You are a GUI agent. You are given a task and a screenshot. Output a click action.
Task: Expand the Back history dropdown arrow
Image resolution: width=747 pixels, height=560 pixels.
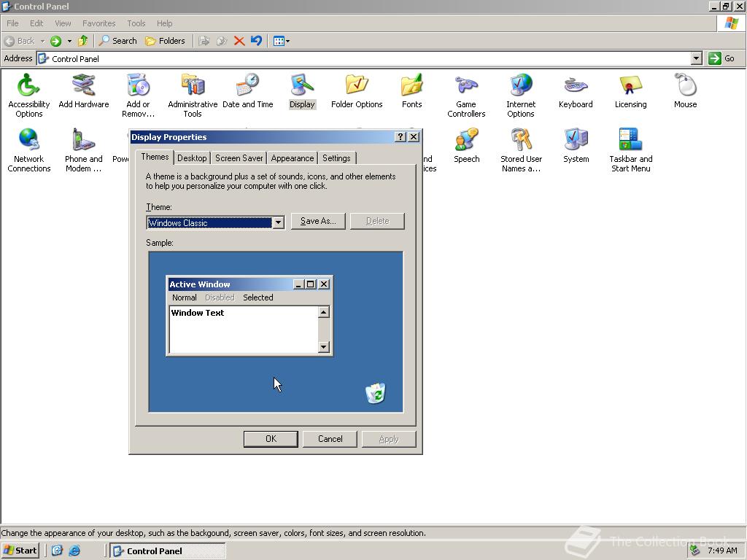coord(42,41)
